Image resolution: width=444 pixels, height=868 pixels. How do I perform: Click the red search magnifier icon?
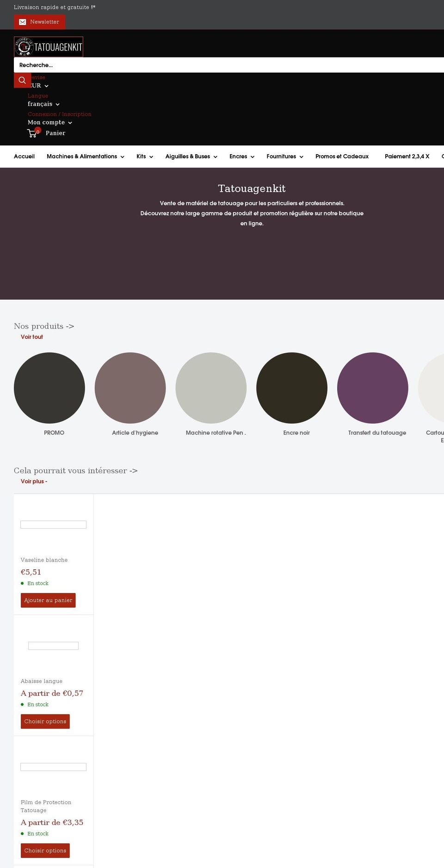22,80
